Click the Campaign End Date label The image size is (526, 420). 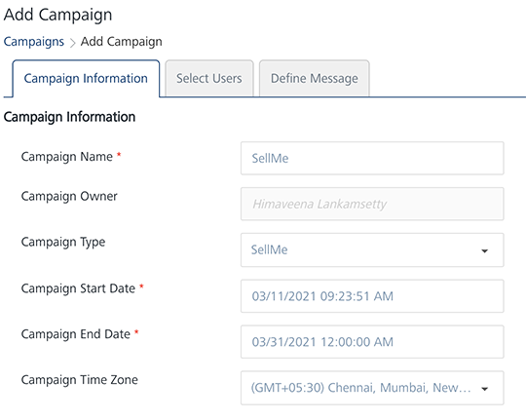pos(75,334)
